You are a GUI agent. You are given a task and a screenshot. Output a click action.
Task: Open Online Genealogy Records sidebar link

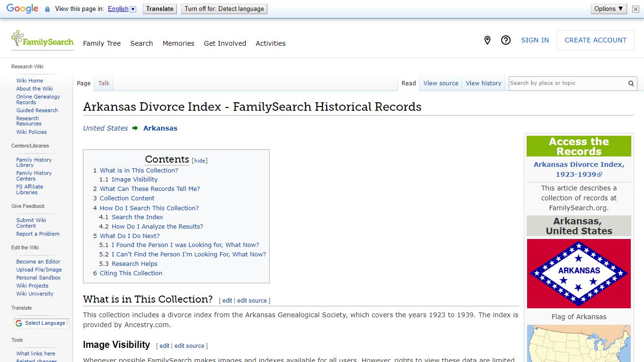38,99
